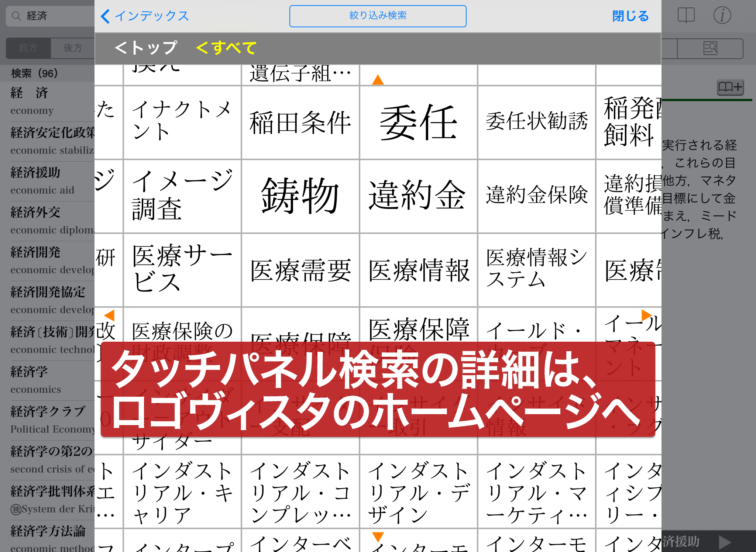Tap 閉じる to close panel
Screen dimensions: 756x552
(x=630, y=16)
